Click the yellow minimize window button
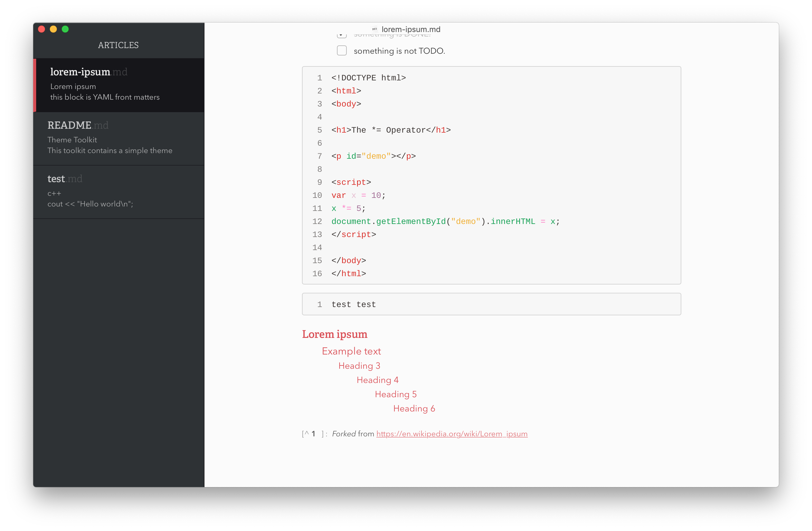Viewport: 812px width, 531px height. tap(53, 29)
